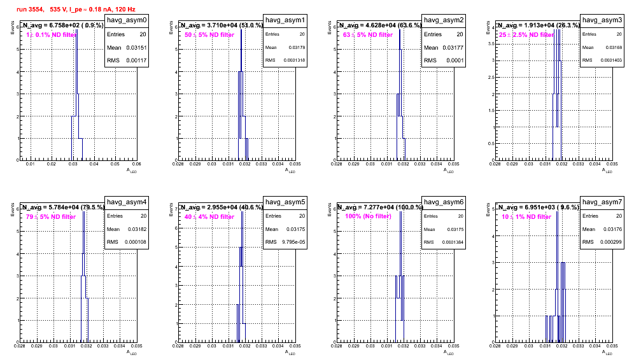The width and height of the screenshot is (634, 364).
Task: Click the 79± 5% ND filter label
Action: coord(51,217)
